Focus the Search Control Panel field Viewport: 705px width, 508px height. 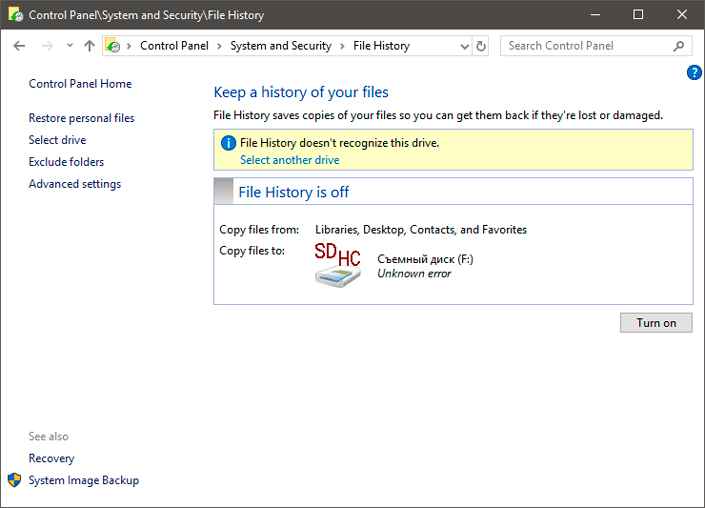pos(596,46)
